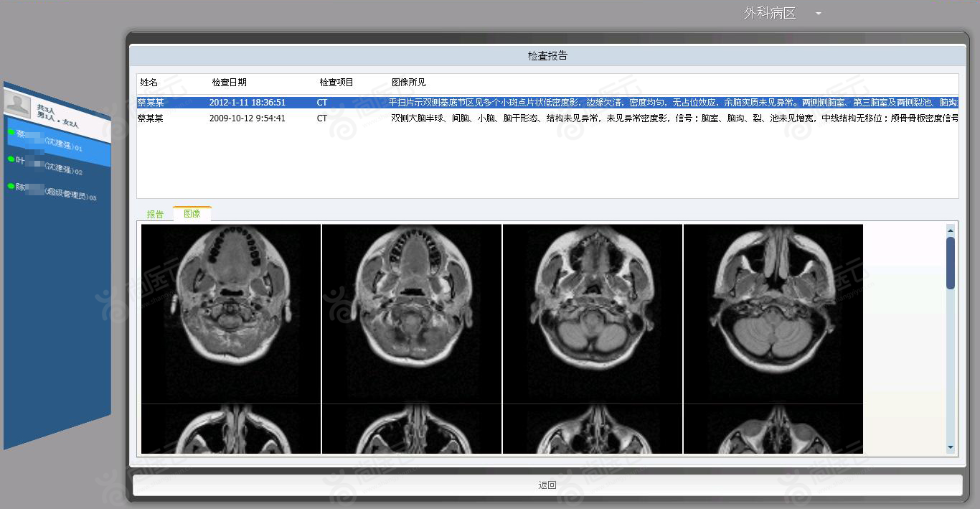The image size is (980, 509).
Task: Open the second CT scan thumbnail
Action: [412, 314]
